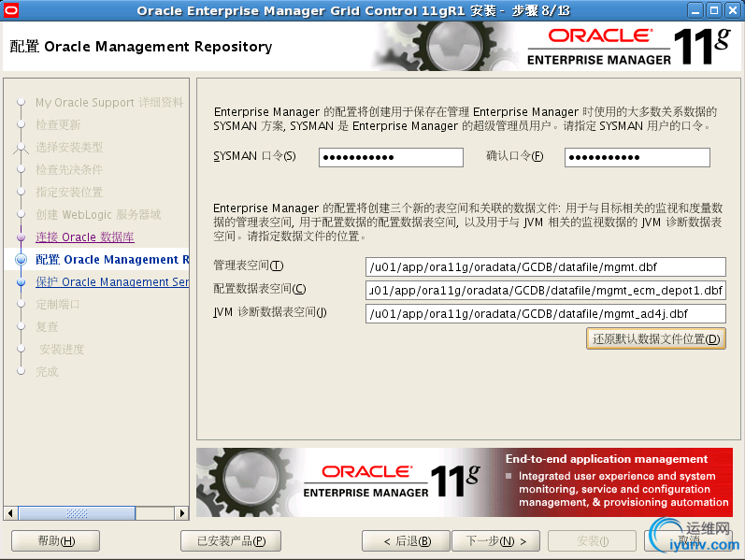Viewport: 745px width, 560px height.
Task: Click the 'My Oracle Support 详细资料' step text
Action: [109, 102]
